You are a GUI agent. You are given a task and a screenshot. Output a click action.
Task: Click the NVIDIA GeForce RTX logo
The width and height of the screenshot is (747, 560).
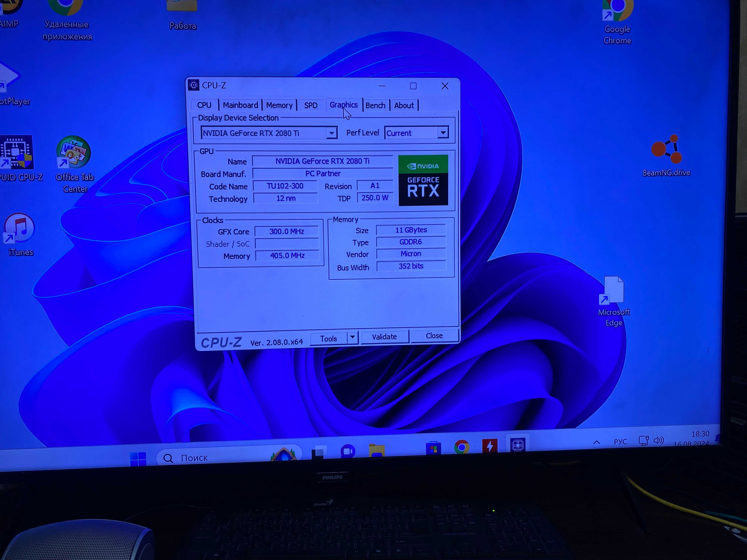[x=423, y=180]
